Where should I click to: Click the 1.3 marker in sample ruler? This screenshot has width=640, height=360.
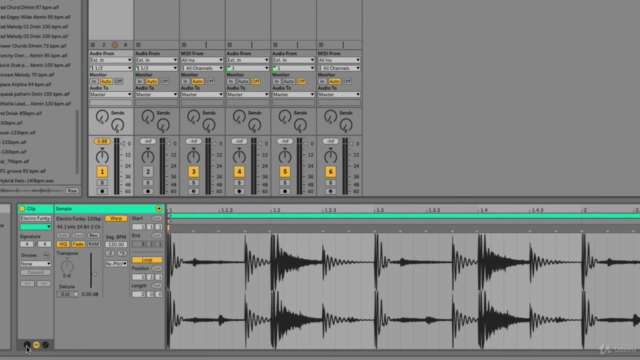pos(380,210)
